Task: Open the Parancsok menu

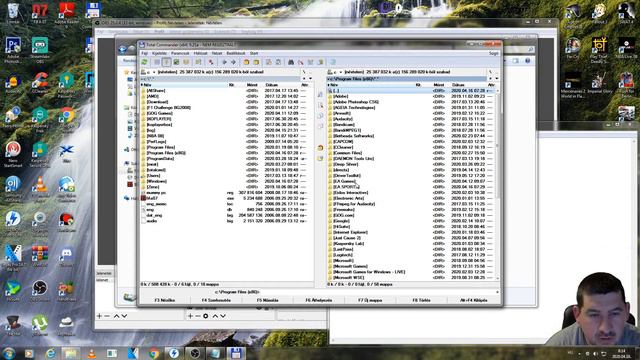Action: coord(180,53)
